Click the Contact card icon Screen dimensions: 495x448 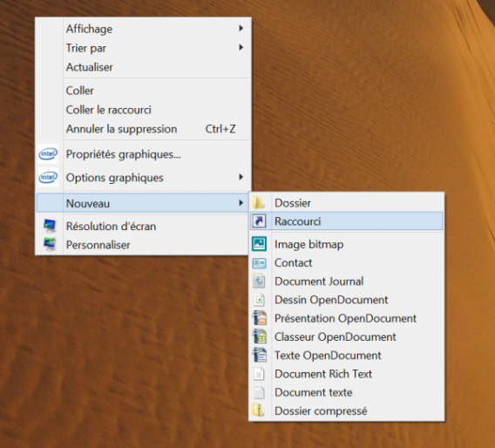pos(259,263)
